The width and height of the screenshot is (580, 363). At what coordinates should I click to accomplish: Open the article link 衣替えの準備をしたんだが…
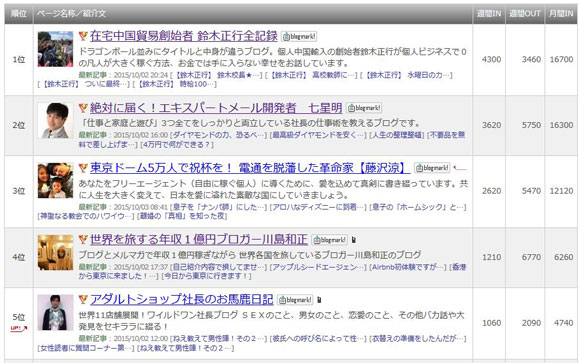click(x=417, y=339)
